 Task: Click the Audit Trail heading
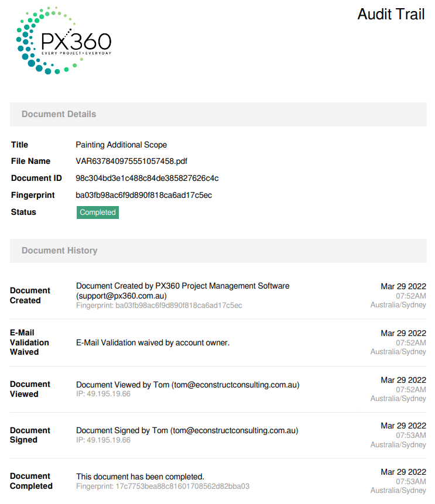point(391,15)
